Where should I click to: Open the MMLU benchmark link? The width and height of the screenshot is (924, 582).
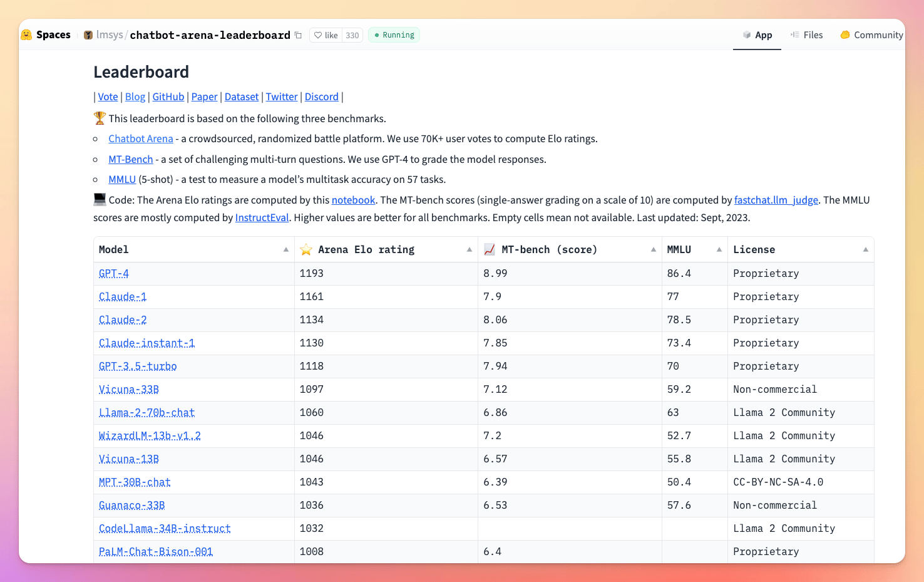(122, 179)
